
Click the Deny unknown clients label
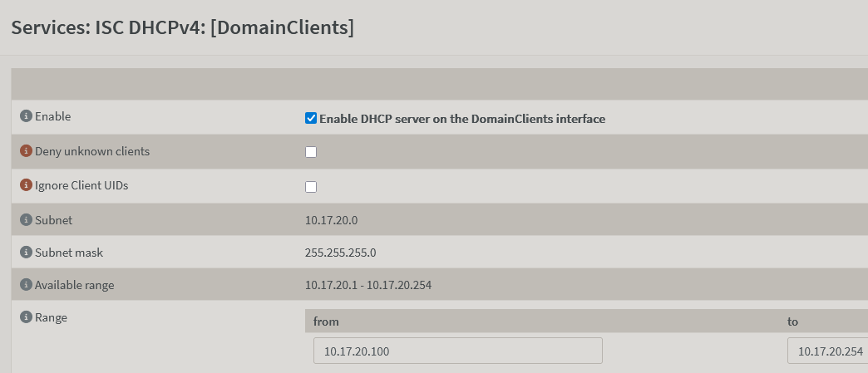pos(92,151)
